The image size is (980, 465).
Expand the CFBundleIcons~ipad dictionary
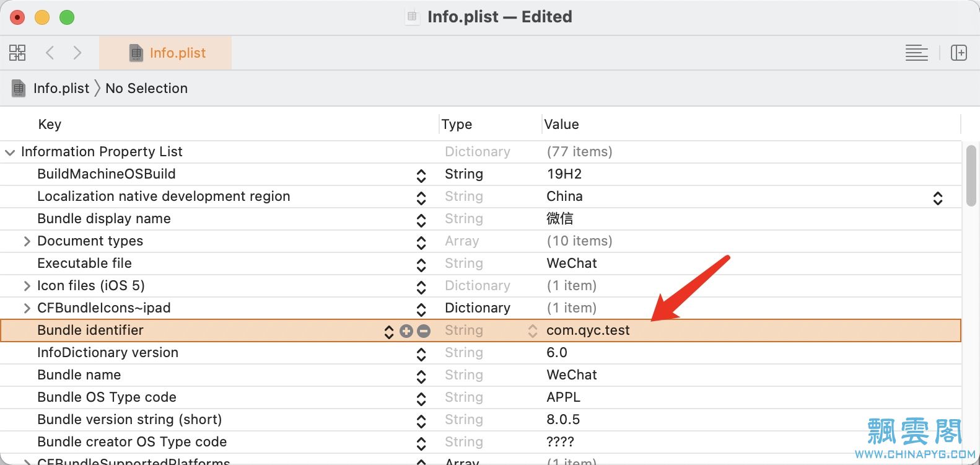[27, 308]
